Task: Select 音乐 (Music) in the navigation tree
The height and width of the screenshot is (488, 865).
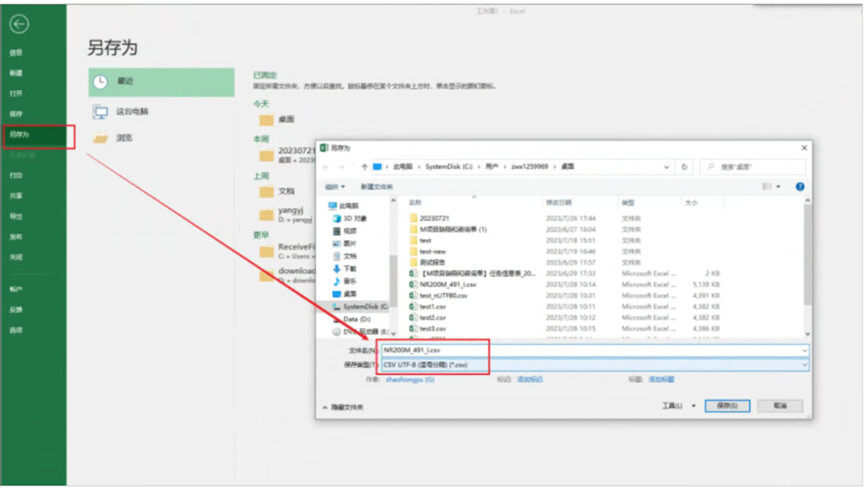Action: click(x=345, y=281)
